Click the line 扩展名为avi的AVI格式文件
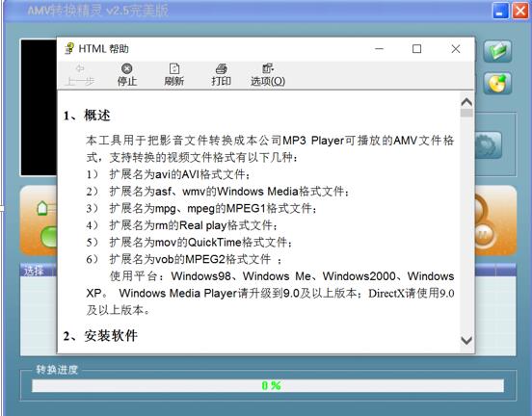Viewport: 532px width, 416px height. 169,174
